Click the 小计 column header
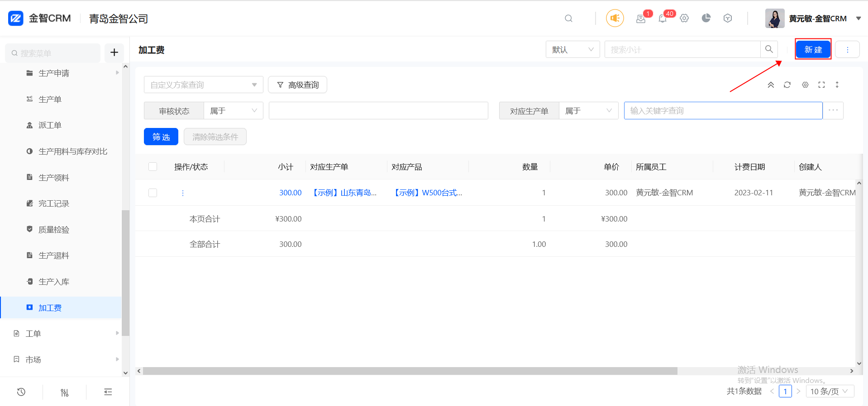Screen dimensions: 868x406 tap(286, 167)
